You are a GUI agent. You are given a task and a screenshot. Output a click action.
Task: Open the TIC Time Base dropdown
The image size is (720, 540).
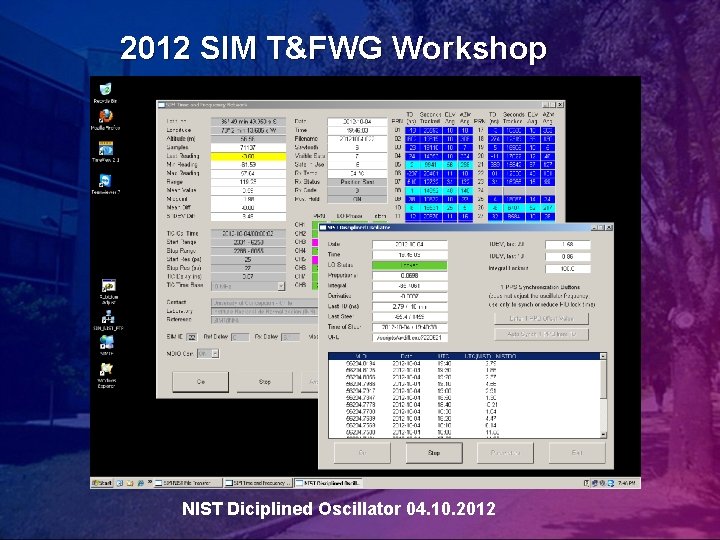click(281, 286)
